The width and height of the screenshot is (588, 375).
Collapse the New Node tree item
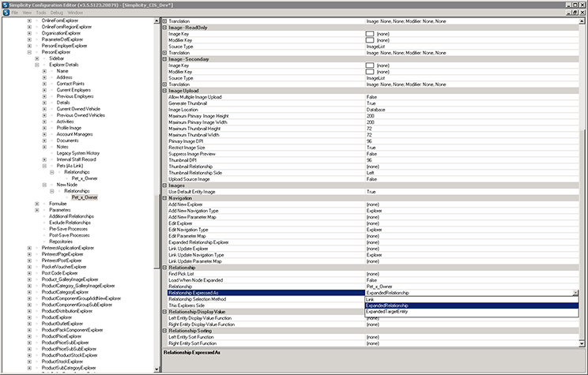44,185
